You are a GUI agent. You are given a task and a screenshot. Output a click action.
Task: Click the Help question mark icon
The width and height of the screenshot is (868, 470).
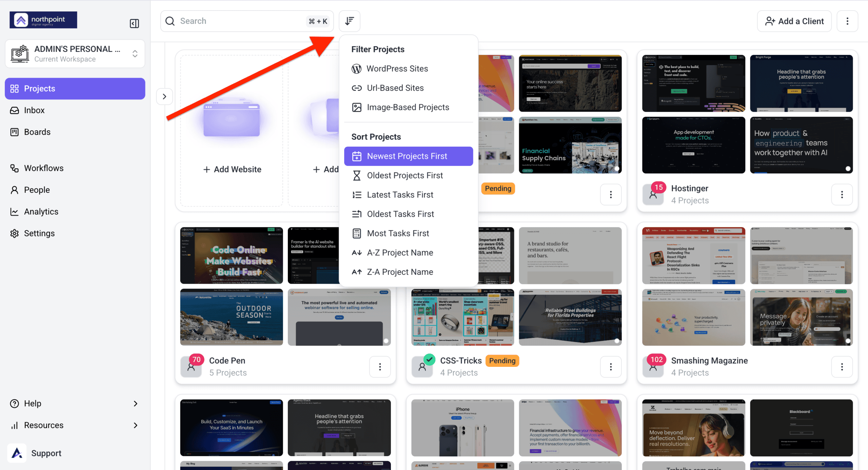tap(15, 403)
